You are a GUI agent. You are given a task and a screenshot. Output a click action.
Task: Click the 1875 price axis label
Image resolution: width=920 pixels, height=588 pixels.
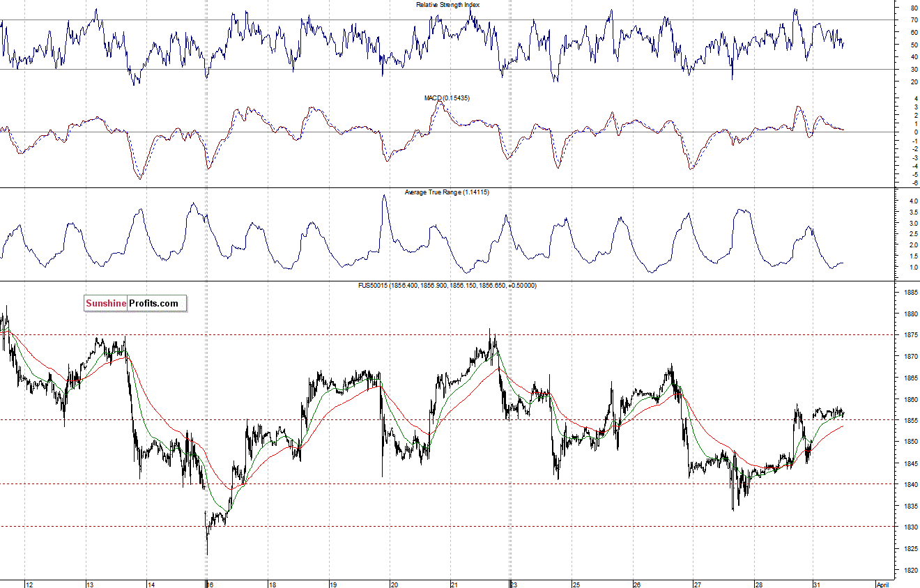pyautogui.click(x=911, y=336)
